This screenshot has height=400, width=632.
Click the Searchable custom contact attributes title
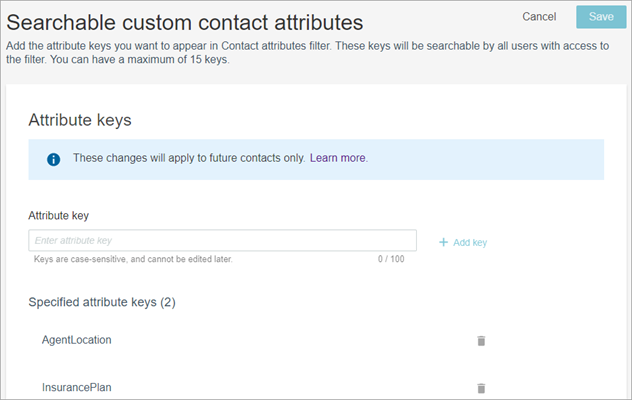coord(185,20)
